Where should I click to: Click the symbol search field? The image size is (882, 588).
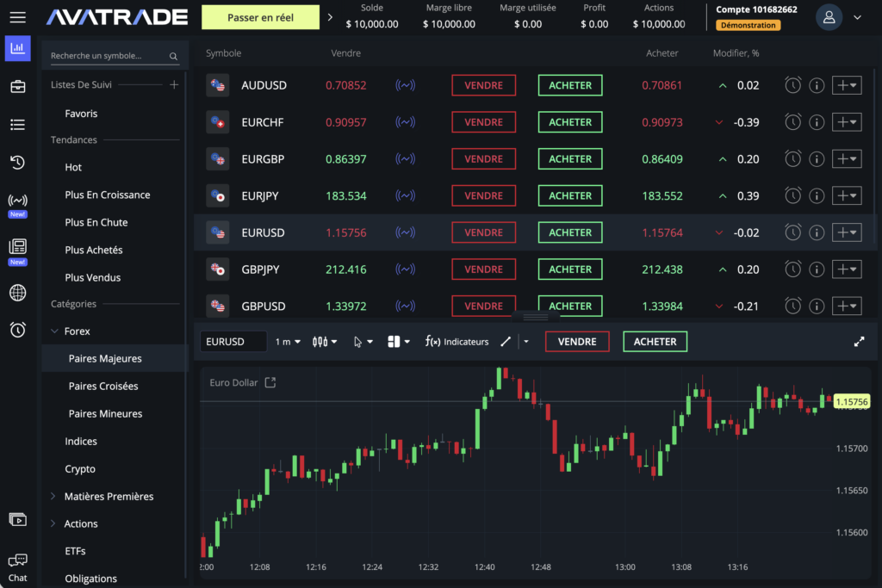[x=108, y=56]
